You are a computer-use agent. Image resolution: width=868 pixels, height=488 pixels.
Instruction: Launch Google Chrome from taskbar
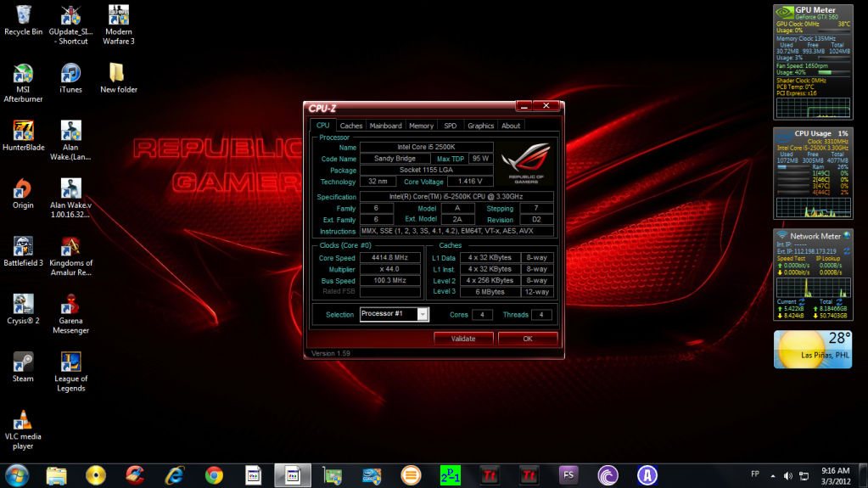tap(214, 475)
